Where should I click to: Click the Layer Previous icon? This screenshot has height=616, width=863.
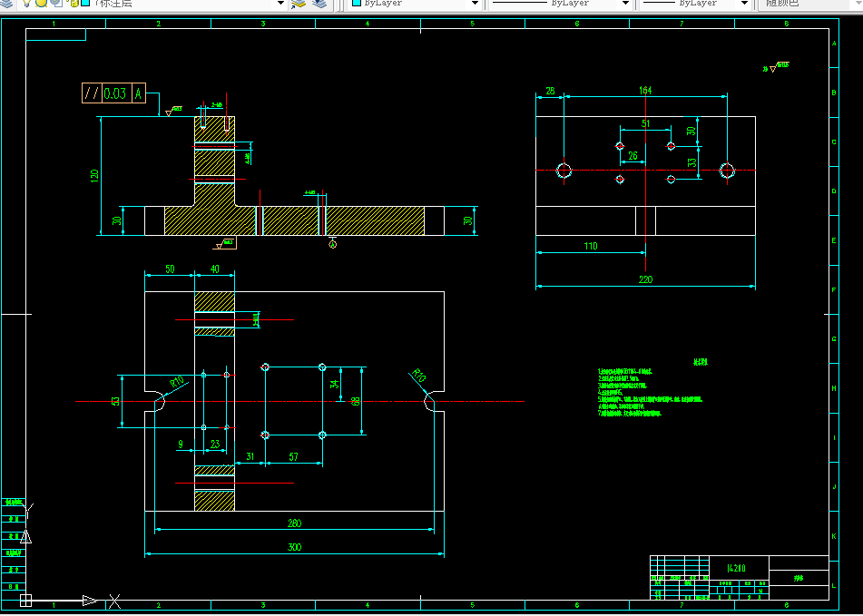tap(319, 4)
